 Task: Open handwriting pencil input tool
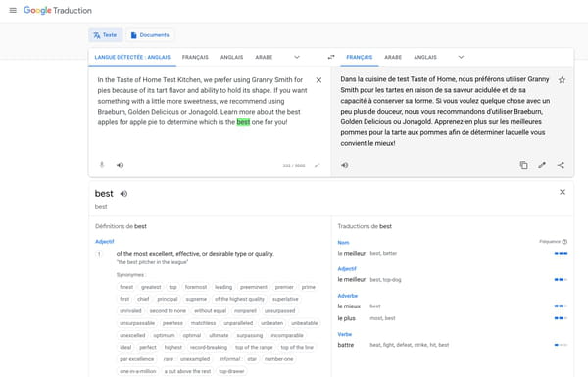tap(318, 165)
